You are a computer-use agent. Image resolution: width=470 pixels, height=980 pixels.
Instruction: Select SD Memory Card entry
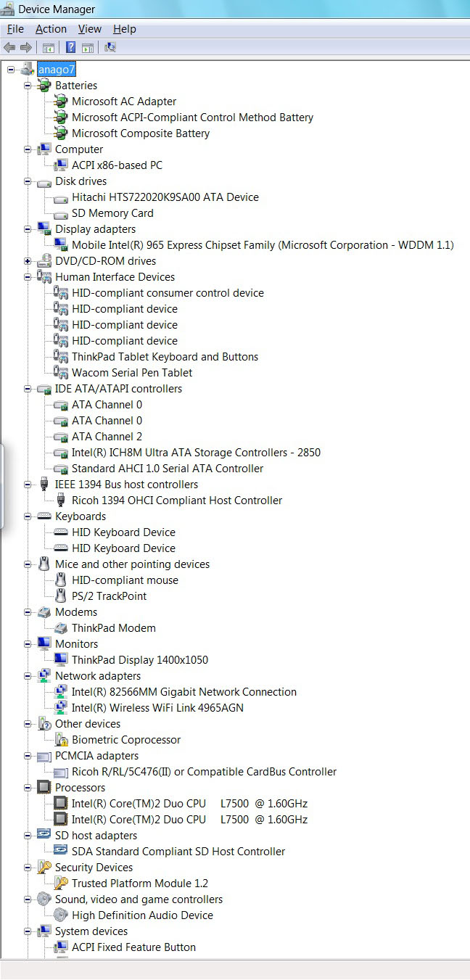click(x=112, y=213)
